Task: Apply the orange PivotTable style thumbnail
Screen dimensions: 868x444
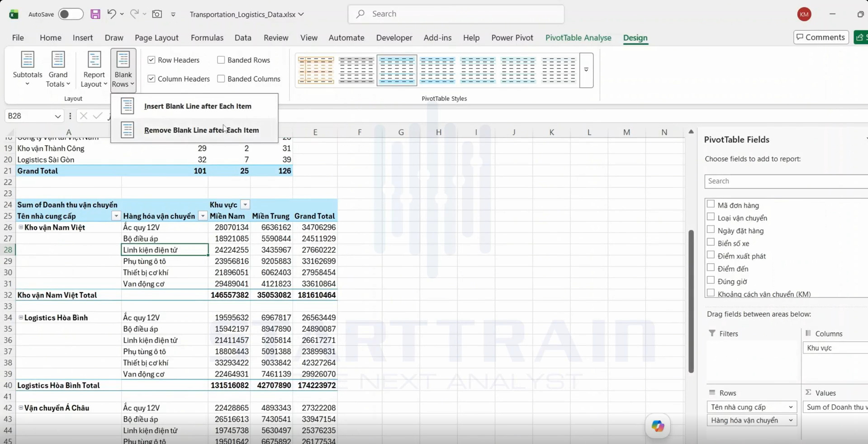Action: (316, 70)
